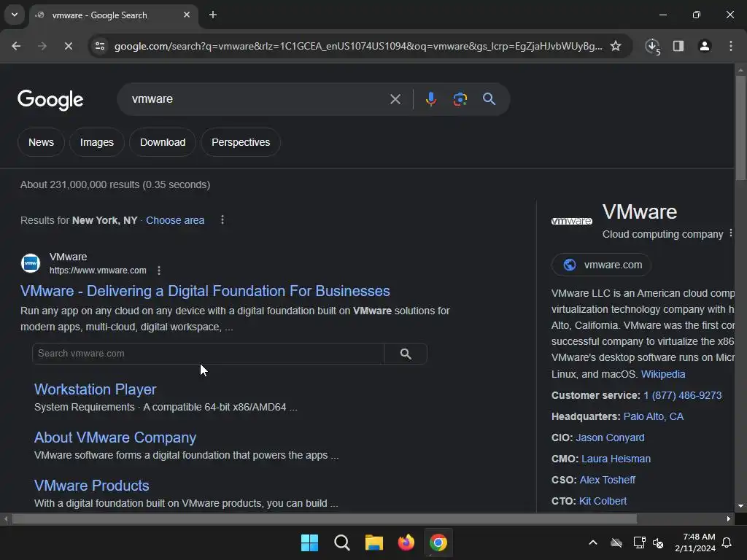Viewport: 747px width, 560px height.
Task: Open muted volume tray icon
Action: click(x=658, y=542)
